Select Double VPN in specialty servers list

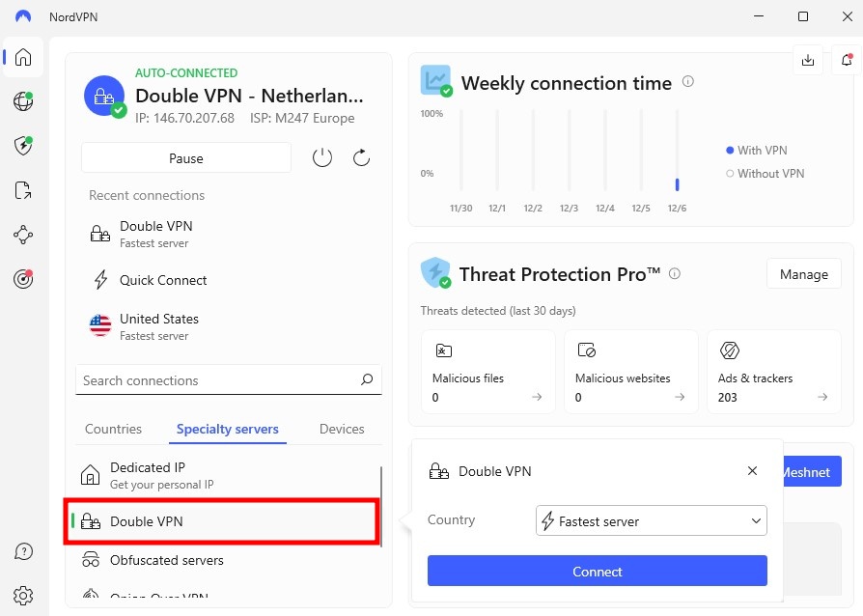[223, 521]
